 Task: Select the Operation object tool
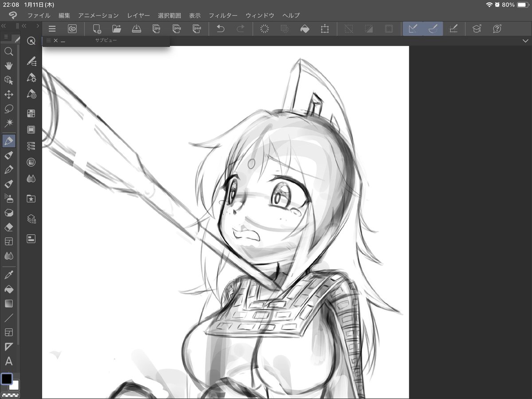click(x=8, y=80)
